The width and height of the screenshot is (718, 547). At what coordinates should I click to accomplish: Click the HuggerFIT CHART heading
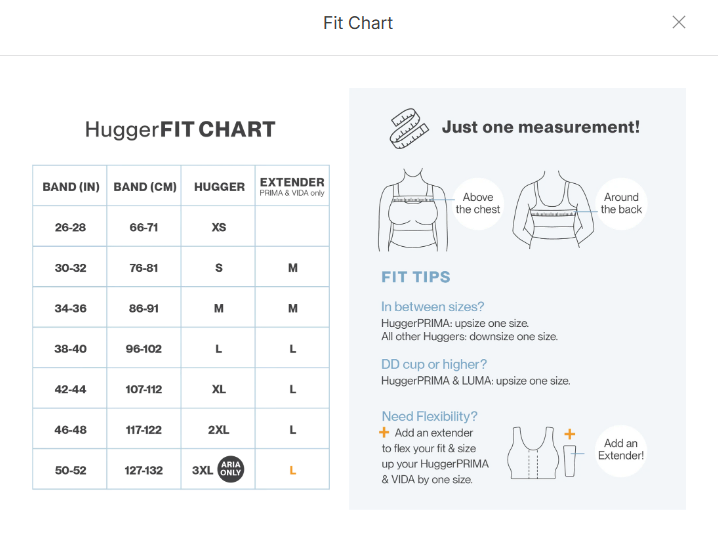(180, 130)
